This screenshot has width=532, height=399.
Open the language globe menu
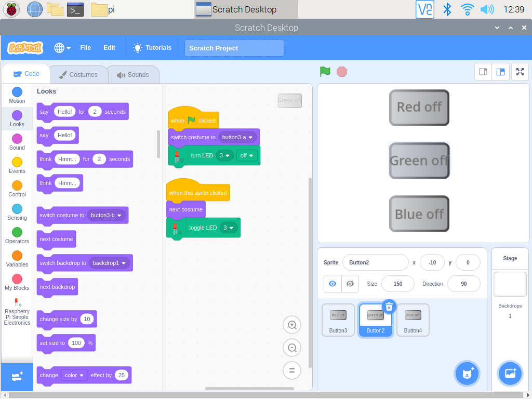point(62,48)
